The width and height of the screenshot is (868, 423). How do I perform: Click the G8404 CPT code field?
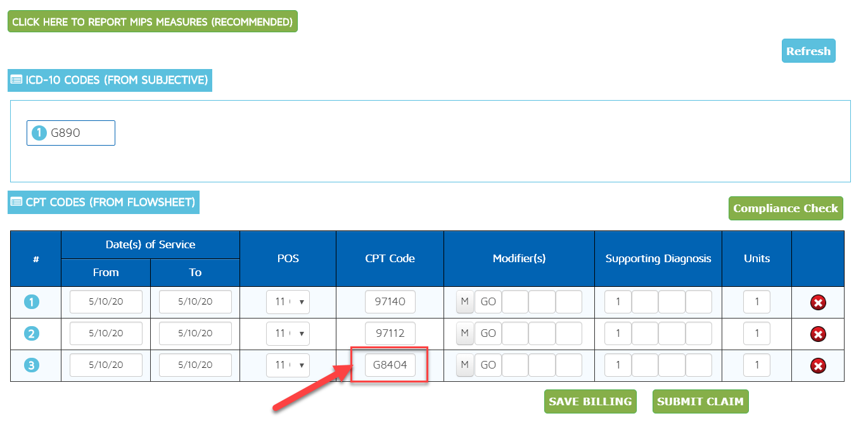coord(390,365)
